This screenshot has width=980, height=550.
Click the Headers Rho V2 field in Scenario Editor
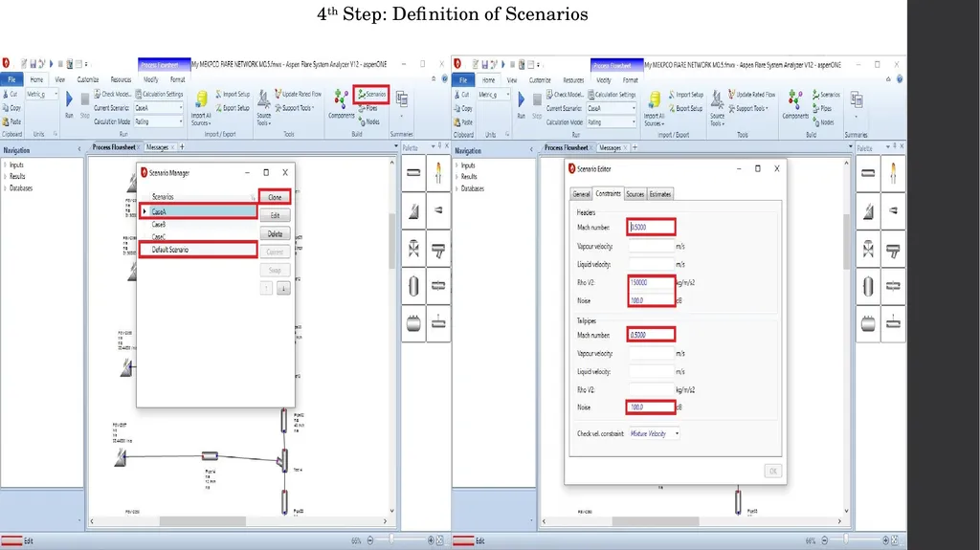coord(651,282)
